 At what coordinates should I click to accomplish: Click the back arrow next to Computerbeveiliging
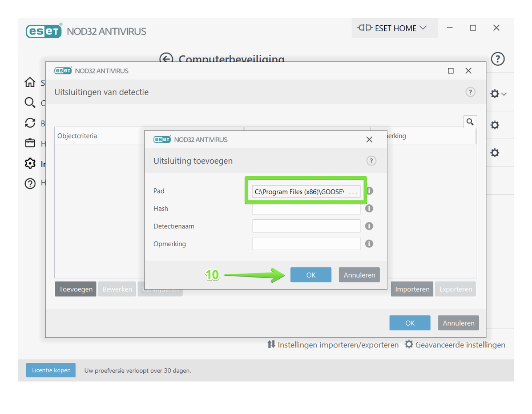(166, 59)
